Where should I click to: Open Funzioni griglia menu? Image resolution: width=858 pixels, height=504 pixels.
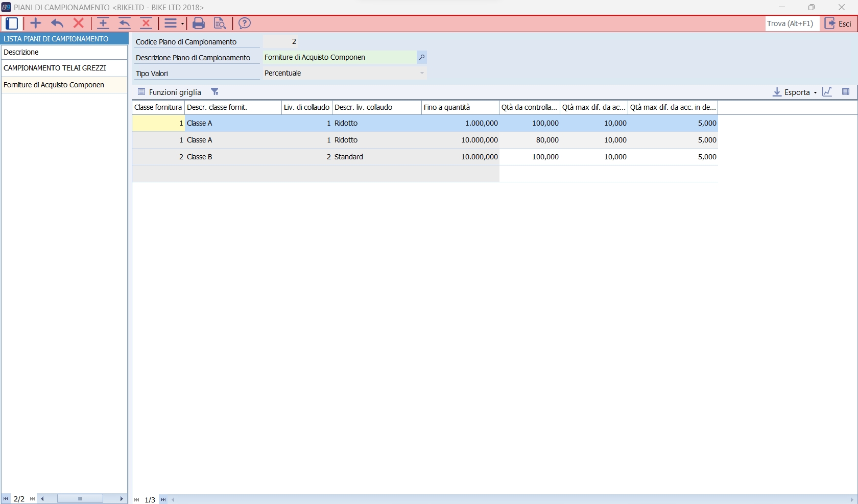click(x=170, y=92)
